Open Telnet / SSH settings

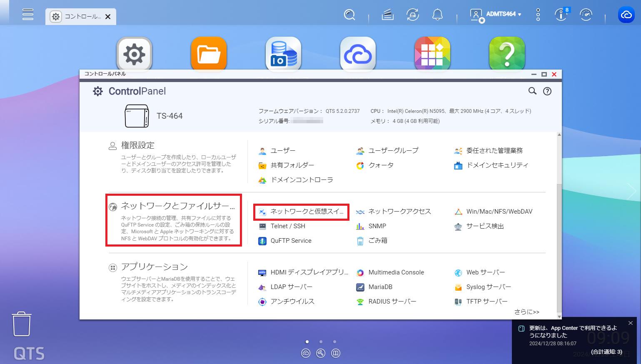(x=282, y=226)
